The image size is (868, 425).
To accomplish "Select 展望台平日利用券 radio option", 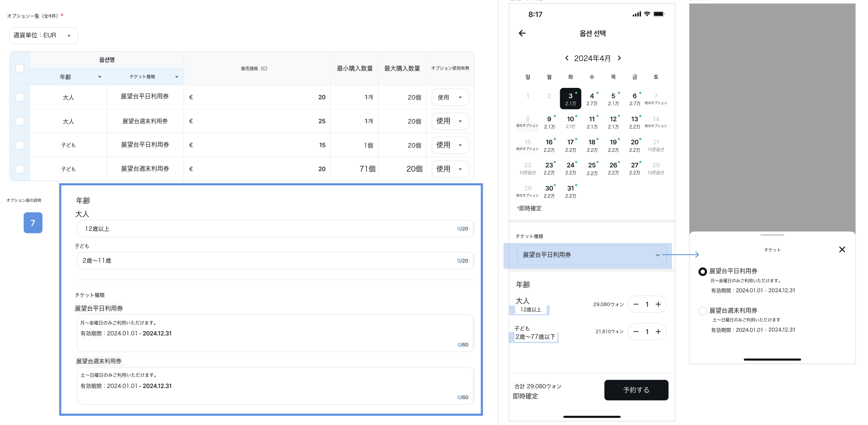I will 702,271.
